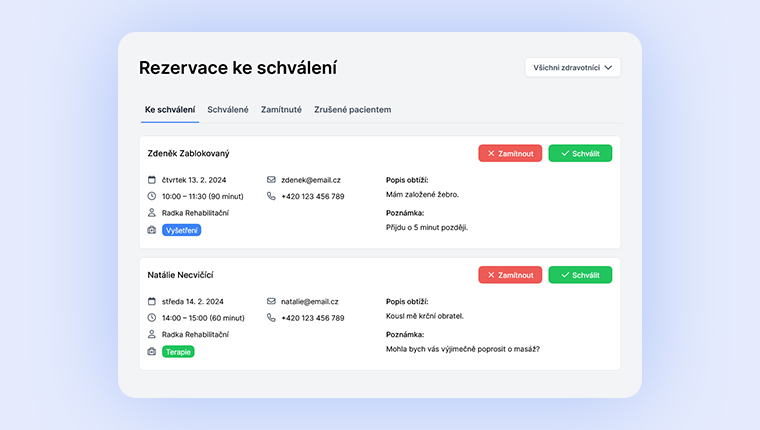The width and height of the screenshot is (760, 430).
Task: Click calendar icon beside středa 14. 2. 2024
Action: tap(152, 301)
